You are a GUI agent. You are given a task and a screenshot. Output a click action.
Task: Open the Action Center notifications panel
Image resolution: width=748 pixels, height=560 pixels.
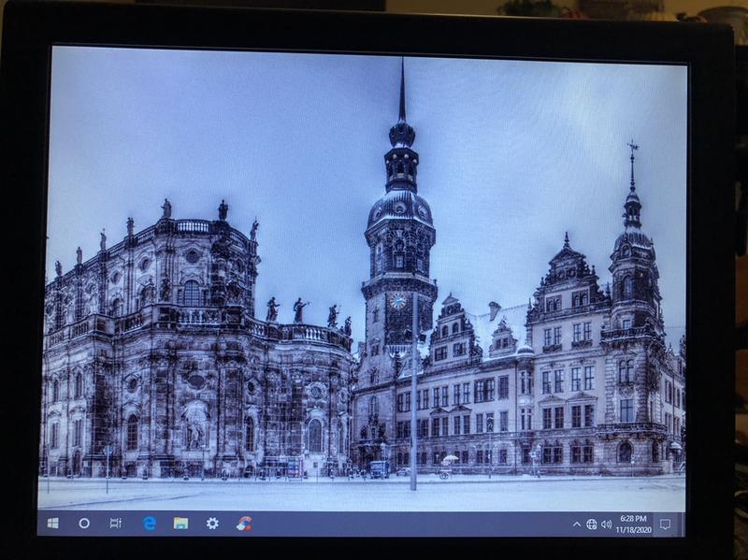click(x=665, y=524)
